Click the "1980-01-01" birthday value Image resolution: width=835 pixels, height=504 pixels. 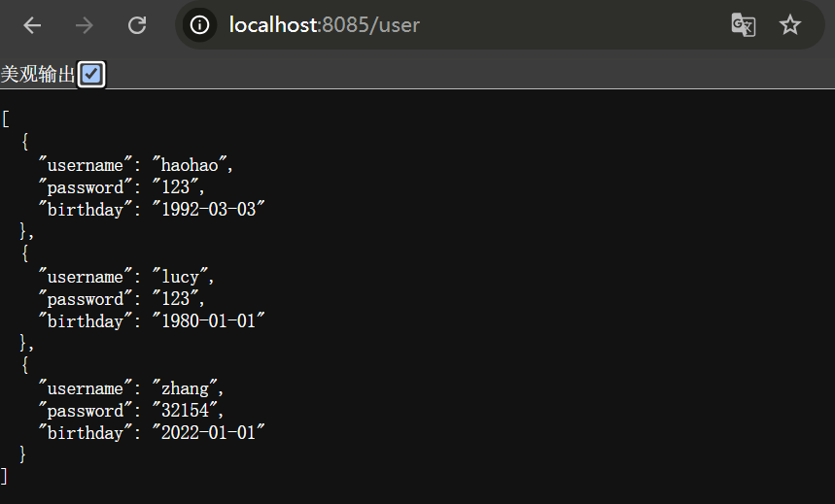(208, 320)
